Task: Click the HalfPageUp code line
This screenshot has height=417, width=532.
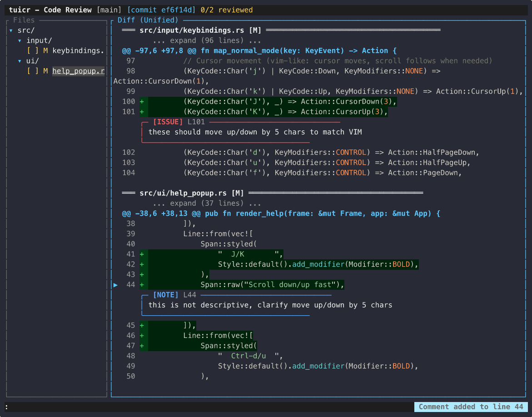Action: [x=327, y=163]
